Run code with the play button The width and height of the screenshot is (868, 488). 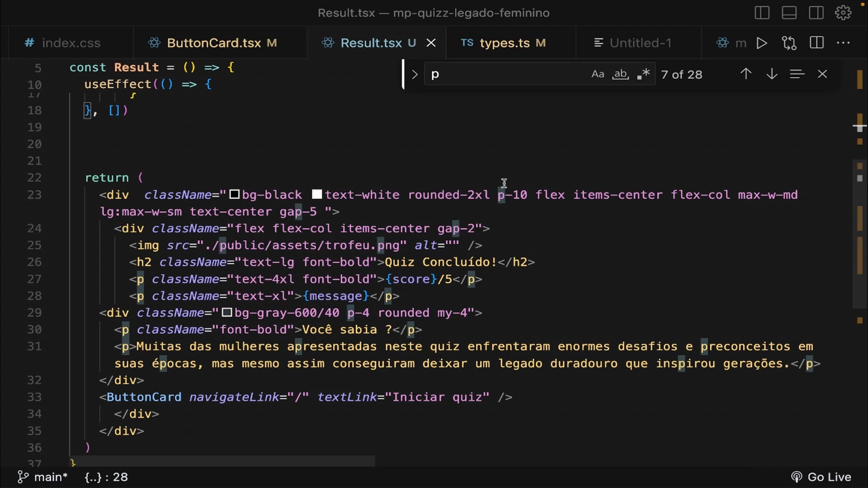point(762,43)
